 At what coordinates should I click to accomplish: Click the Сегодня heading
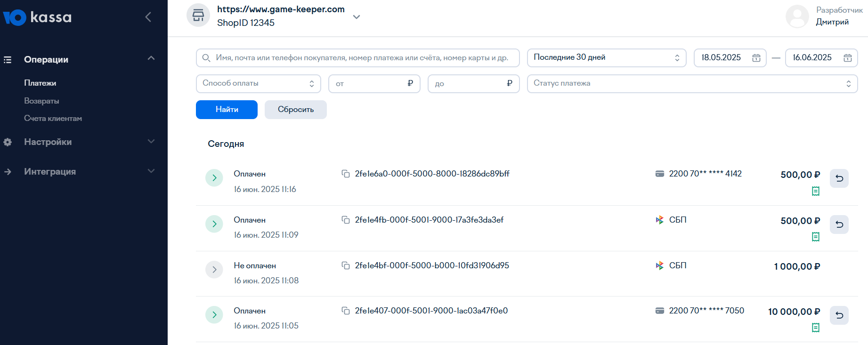[x=226, y=144]
